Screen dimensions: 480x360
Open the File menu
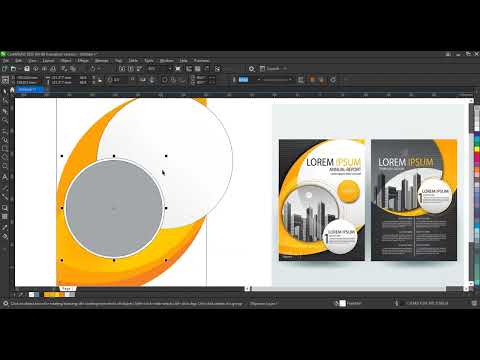tap(6, 61)
